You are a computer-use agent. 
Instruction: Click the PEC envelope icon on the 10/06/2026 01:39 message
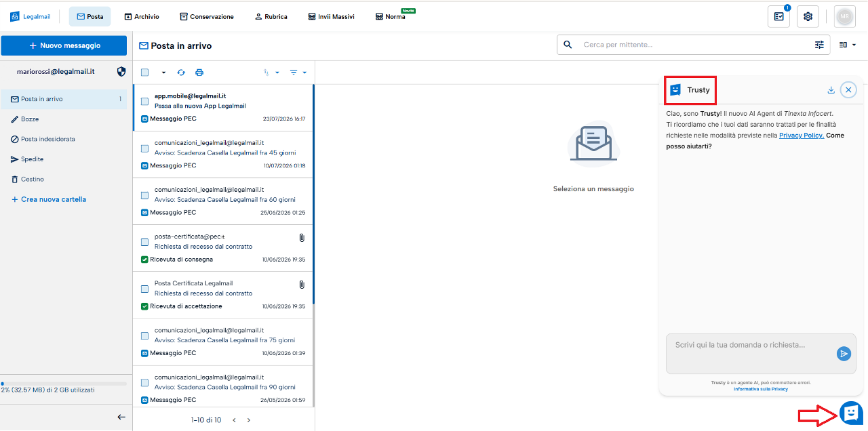(x=144, y=353)
